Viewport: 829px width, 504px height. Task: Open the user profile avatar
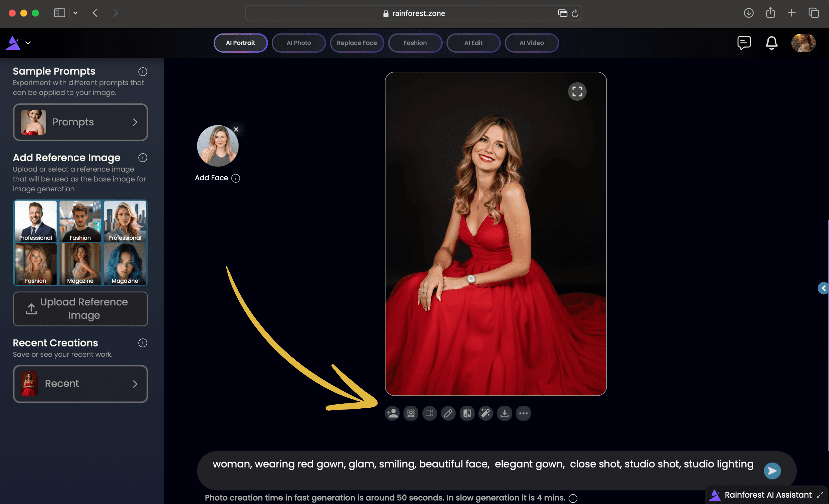pos(804,43)
